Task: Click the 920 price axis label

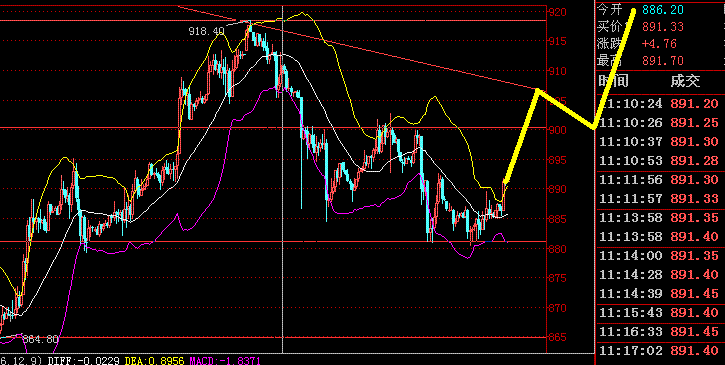Action: pyautogui.click(x=557, y=12)
